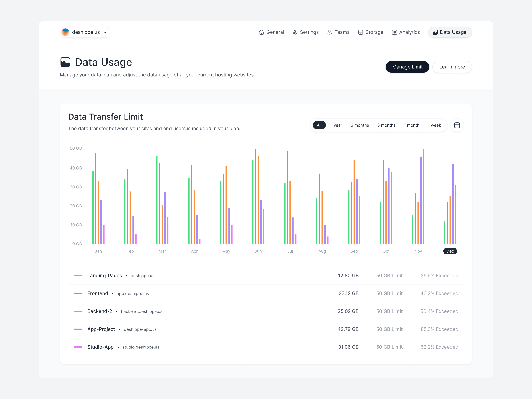Open the Data Usage tab
This screenshot has height=399, width=532.
point(450,32)
